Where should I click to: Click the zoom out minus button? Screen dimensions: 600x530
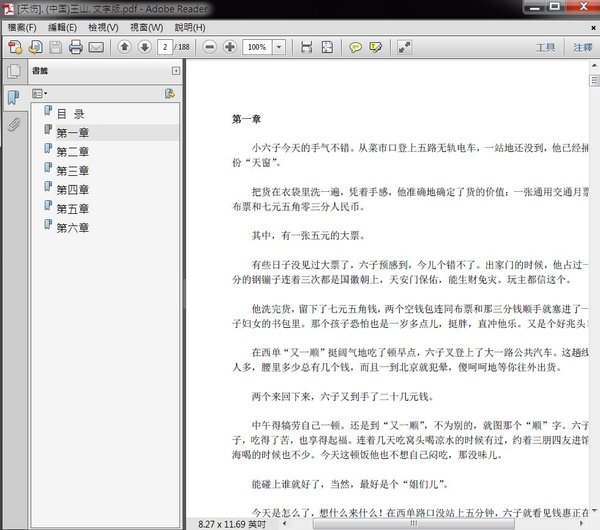(209, 47)
